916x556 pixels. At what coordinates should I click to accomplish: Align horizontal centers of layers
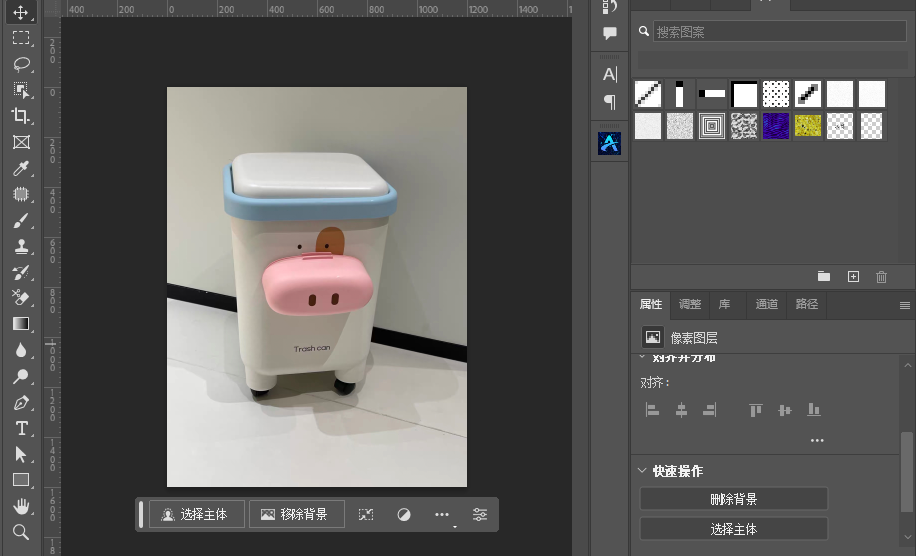681,410
